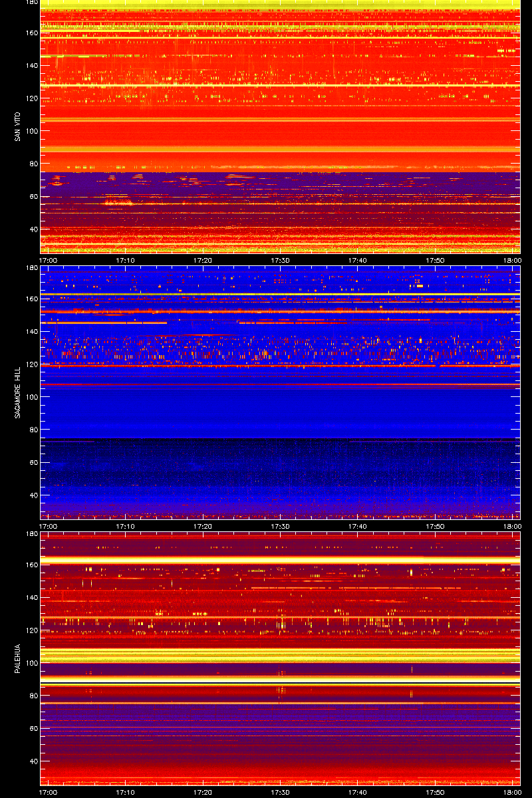This screenshot has width=532, height=798.
Task: Click the 120 frequency tick on San Vito axis
Action: point(31,99)
